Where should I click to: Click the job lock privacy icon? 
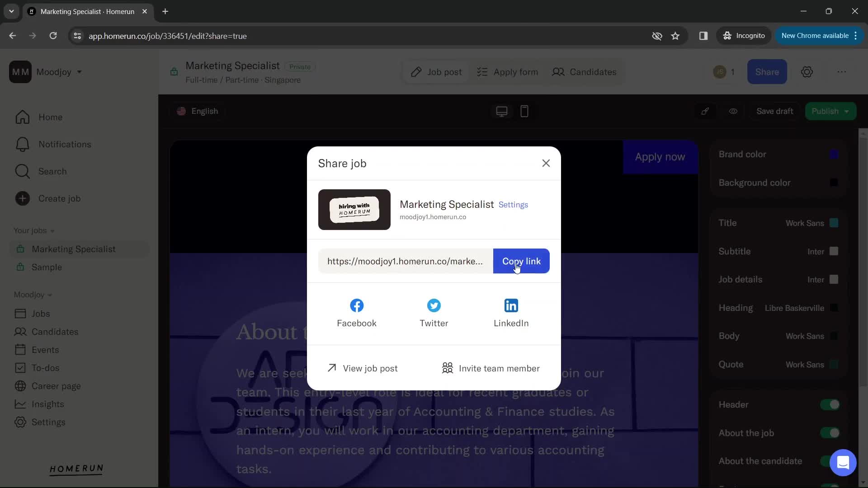point(174,72)
